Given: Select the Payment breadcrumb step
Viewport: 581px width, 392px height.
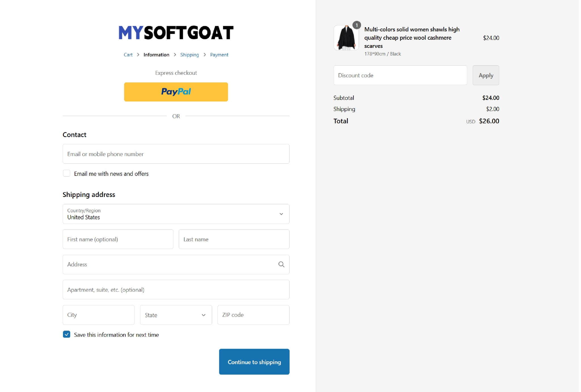Looking at the screenshot, I should (219, 55).
